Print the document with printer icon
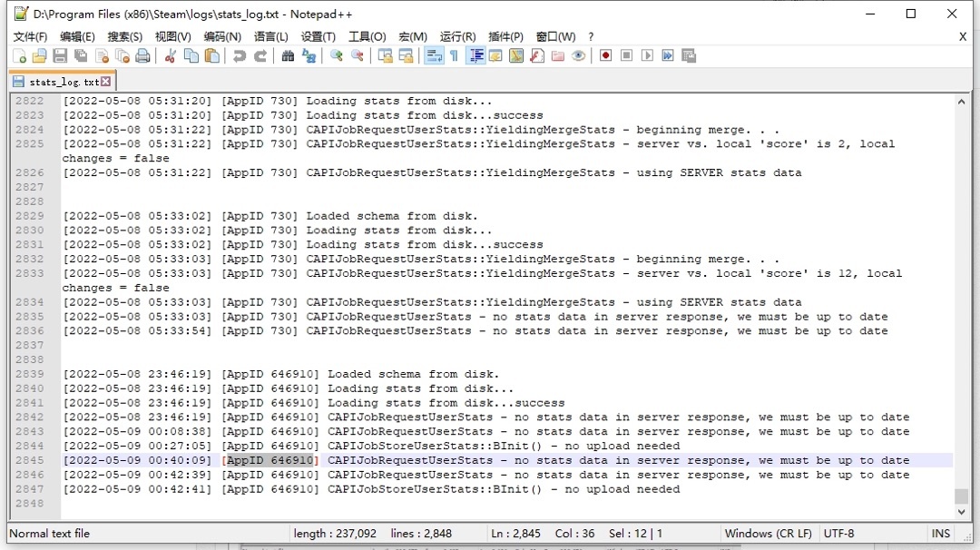Viewport: 980px width, 550px height. coord(143,56)
